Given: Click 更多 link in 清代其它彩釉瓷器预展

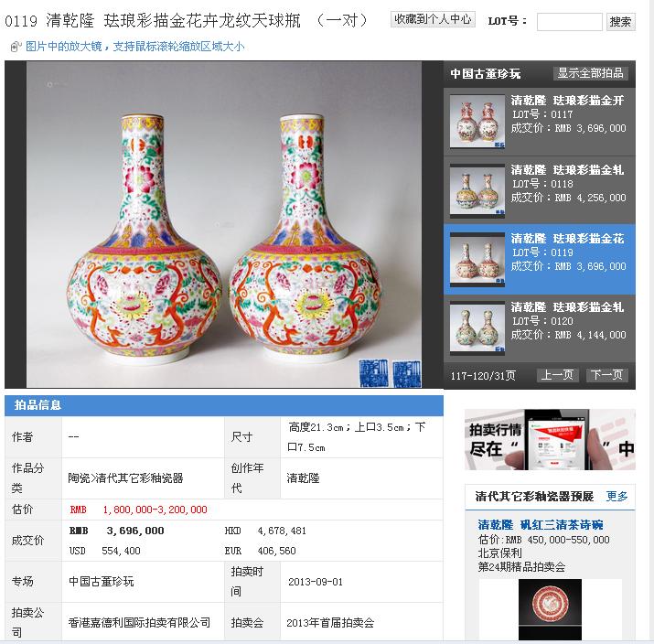Looking at the screenshot, I should [616, 497].
